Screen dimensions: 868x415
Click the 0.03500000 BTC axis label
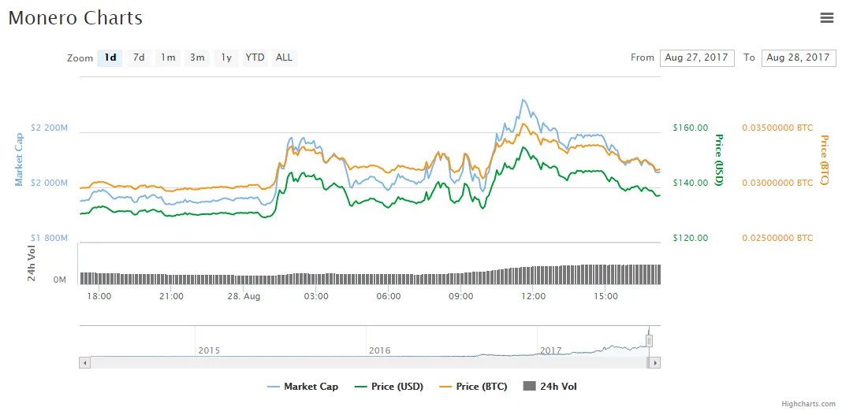coord(778,128)
